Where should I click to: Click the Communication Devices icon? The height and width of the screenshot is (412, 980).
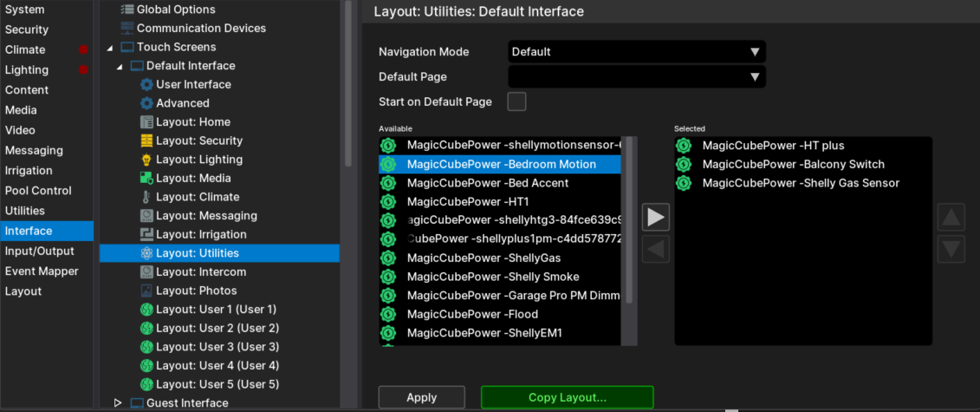click(127, 28)
